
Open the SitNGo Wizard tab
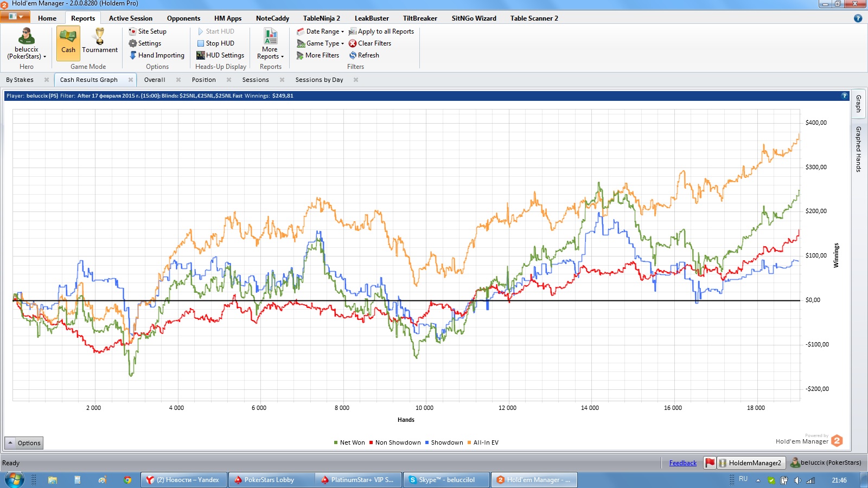[x=474, y=18]
